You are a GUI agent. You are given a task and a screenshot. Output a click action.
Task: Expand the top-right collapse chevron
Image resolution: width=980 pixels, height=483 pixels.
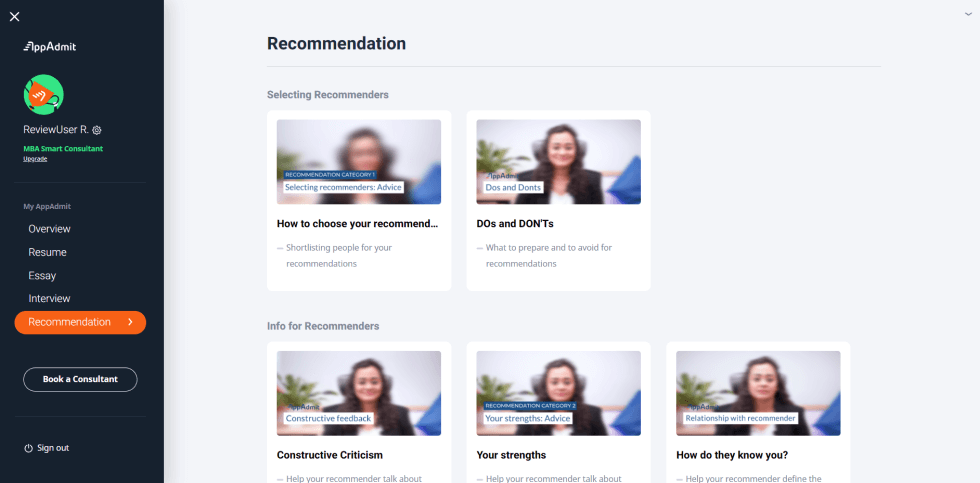pyautogui.click(x=969, y=14)
